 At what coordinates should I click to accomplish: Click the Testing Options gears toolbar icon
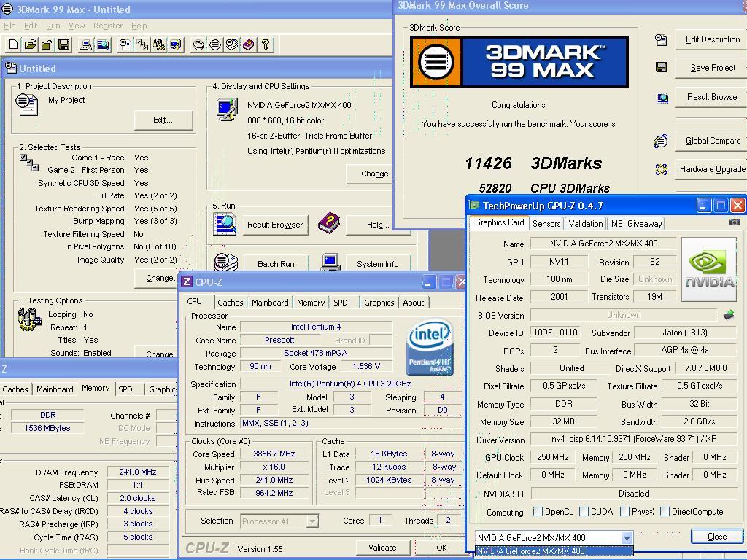158,44
